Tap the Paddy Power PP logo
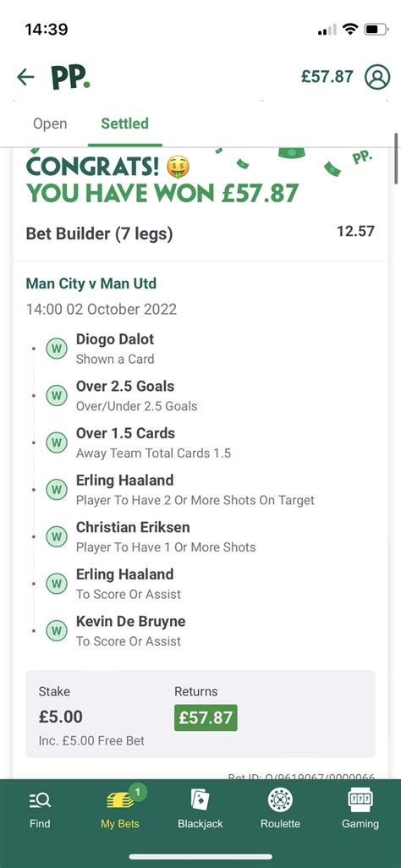Image resolution: width=401 pixels, height=868 pixels. 70,77
